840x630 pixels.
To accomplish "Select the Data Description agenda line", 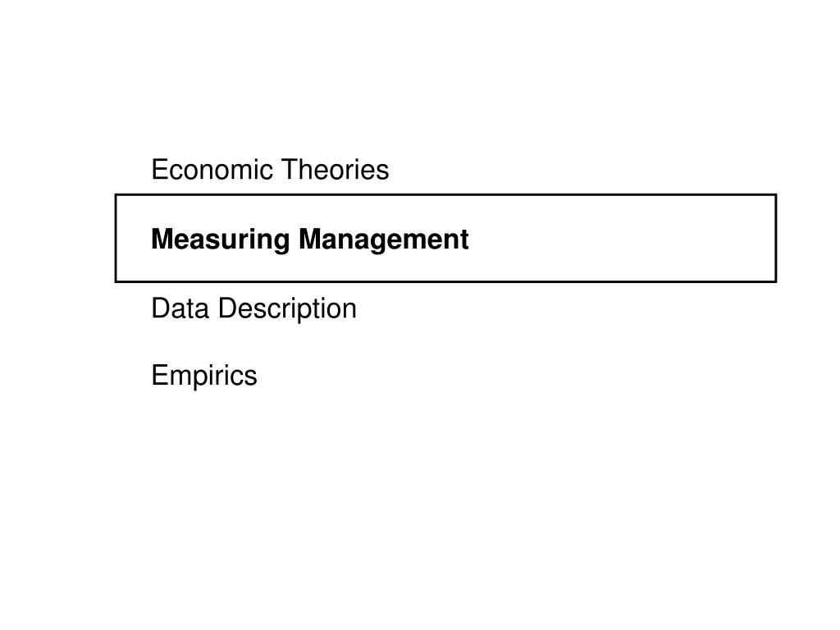I will coord(254,309).
